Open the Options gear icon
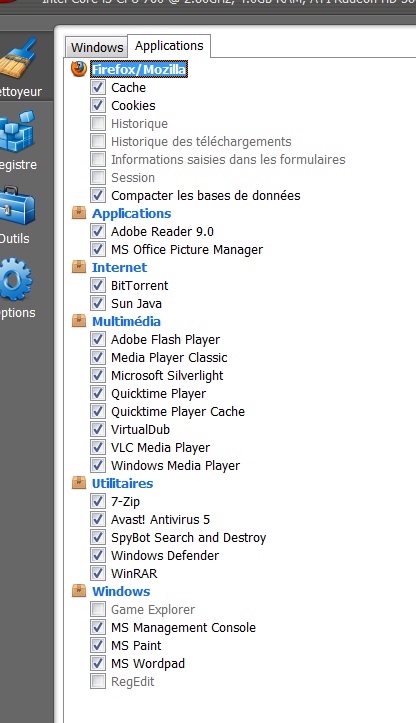 [x=16, y=279]
